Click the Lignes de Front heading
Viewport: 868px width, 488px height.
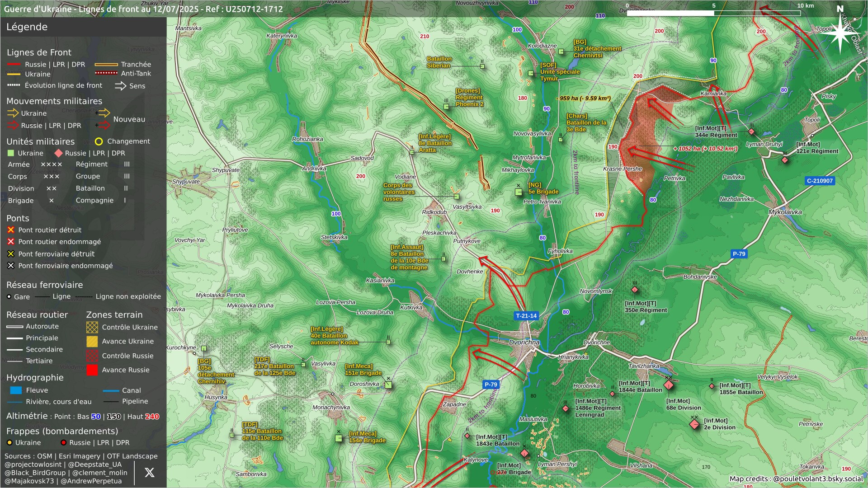(x=39, y=52)
